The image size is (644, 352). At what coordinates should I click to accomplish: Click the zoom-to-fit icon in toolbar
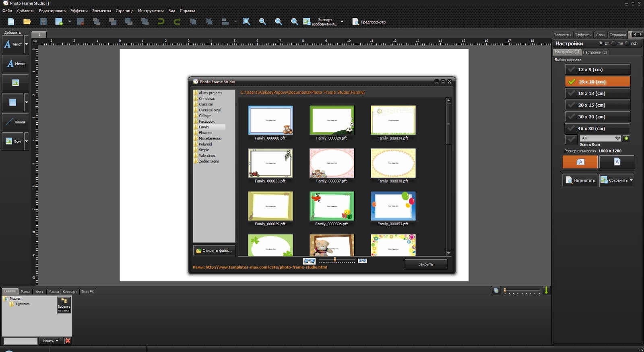(246, 22)
